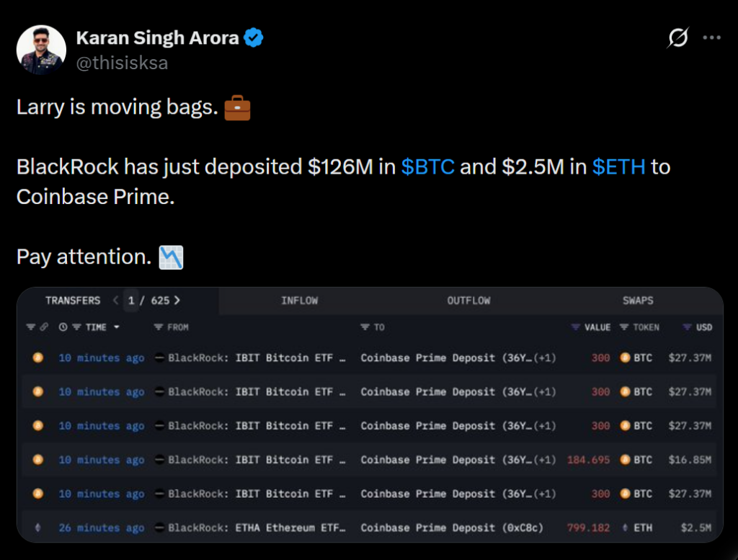Click the BlackRock logo in the first row
Viewport: 738px width, 560px height.
(x=160, y=357)
